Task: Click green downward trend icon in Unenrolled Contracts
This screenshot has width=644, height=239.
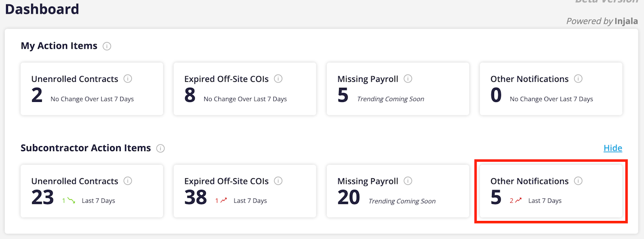Action: (x=72, y=201)
